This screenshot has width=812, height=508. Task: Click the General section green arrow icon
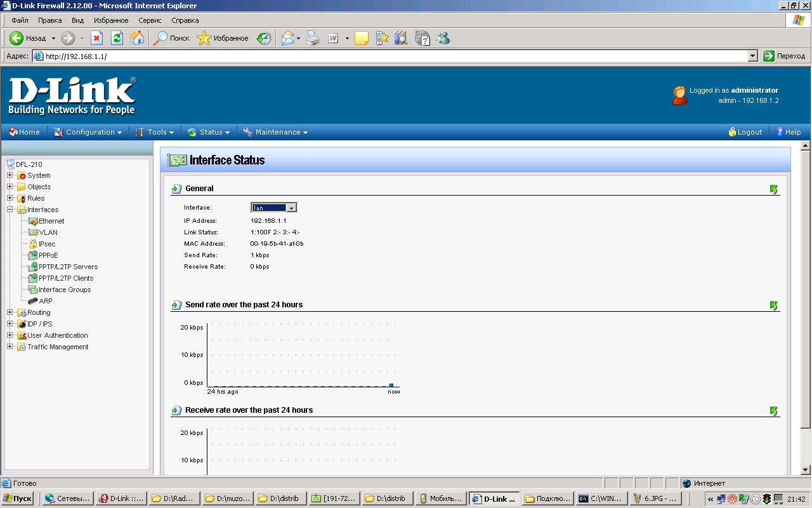click(773, 189)
